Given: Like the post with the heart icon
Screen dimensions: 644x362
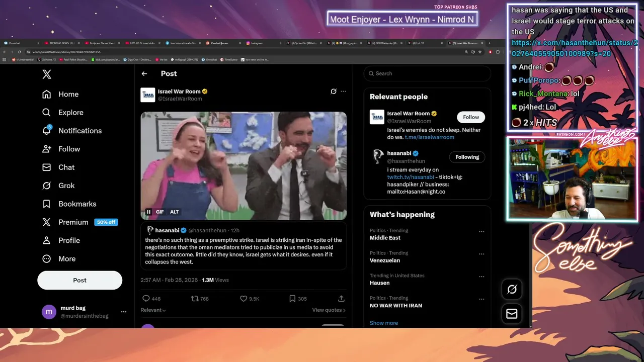Looking at the screenshot, I should click(x=244, y=299).
